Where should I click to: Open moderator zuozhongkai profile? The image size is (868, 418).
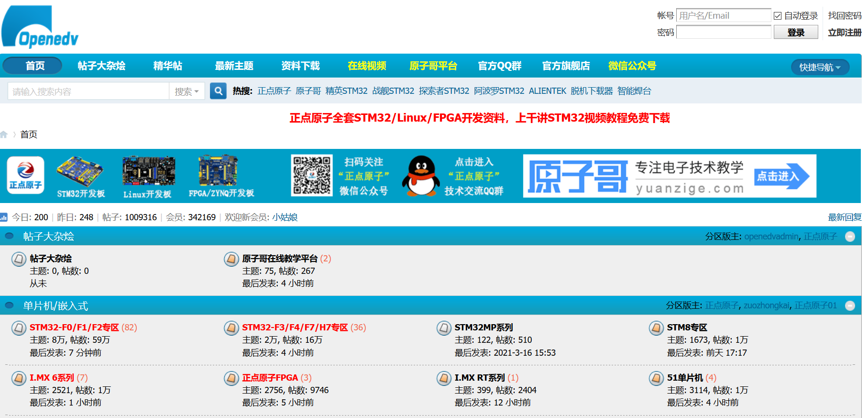[767, 305]
